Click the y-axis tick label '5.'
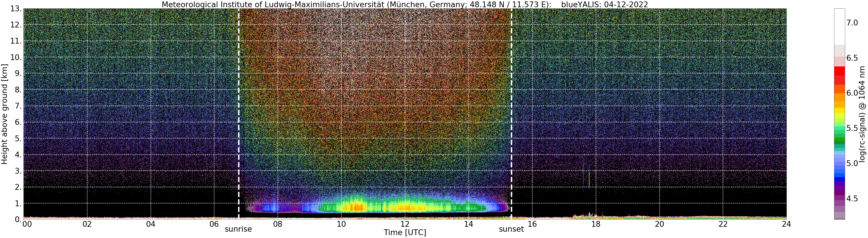Viewport: 868px width, 238px height. tap(18, 138)
